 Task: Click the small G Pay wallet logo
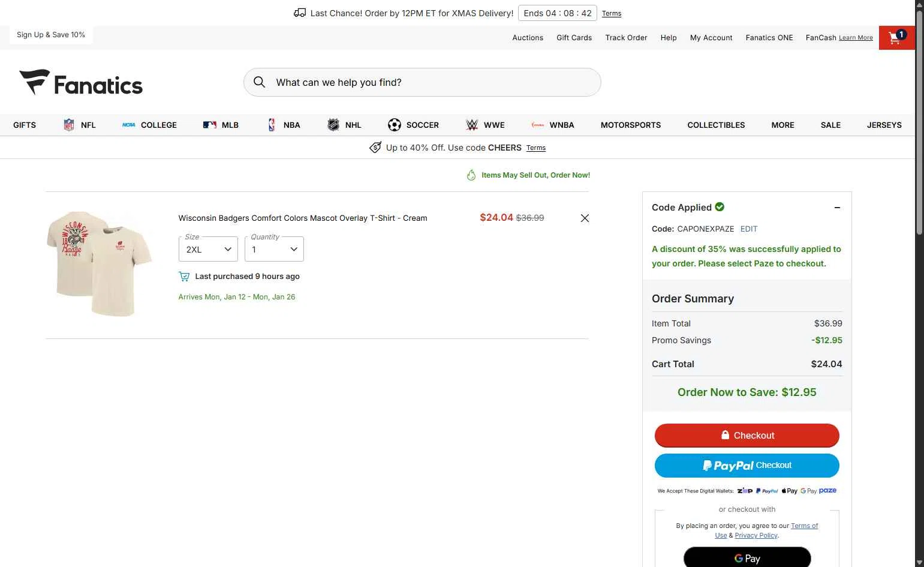pos(808,491)
